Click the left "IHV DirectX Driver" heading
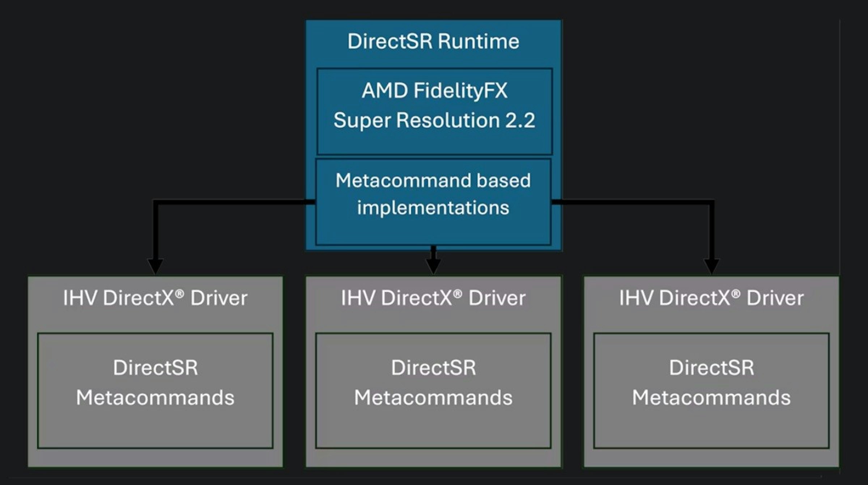The image size is (868, 485). (155, 298)
